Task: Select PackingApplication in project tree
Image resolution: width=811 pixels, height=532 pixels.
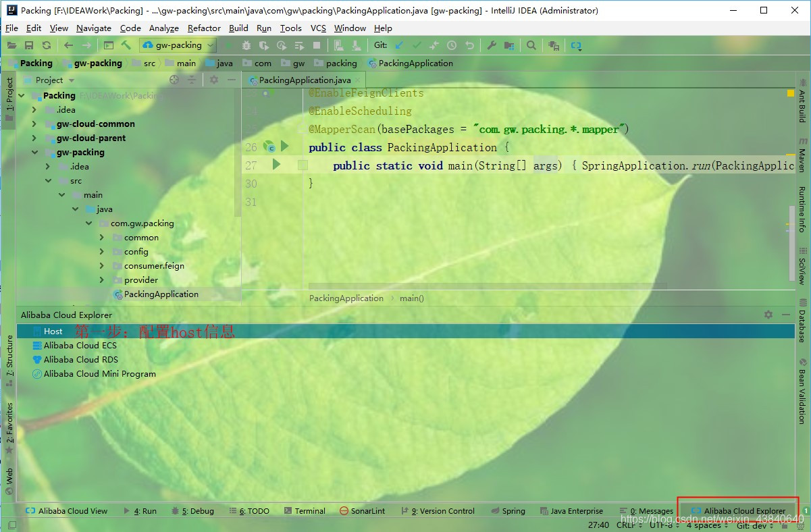Action: pos(161,294)
